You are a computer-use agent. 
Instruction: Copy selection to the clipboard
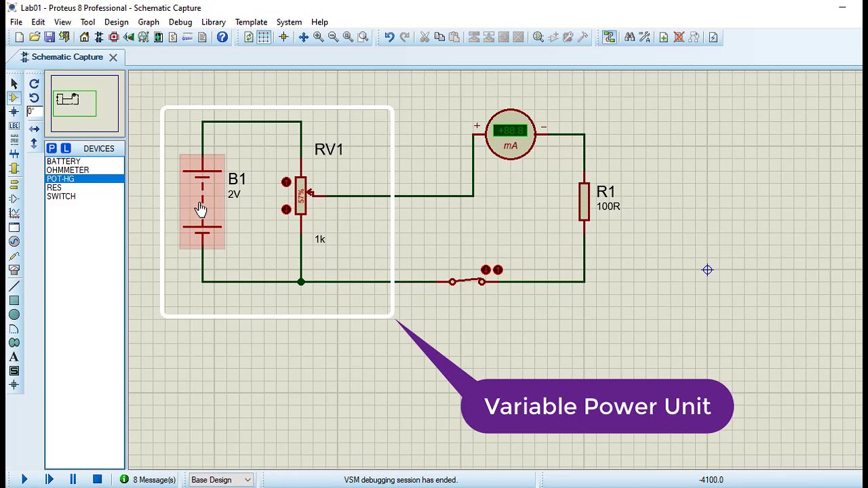[x=439, y=37]
